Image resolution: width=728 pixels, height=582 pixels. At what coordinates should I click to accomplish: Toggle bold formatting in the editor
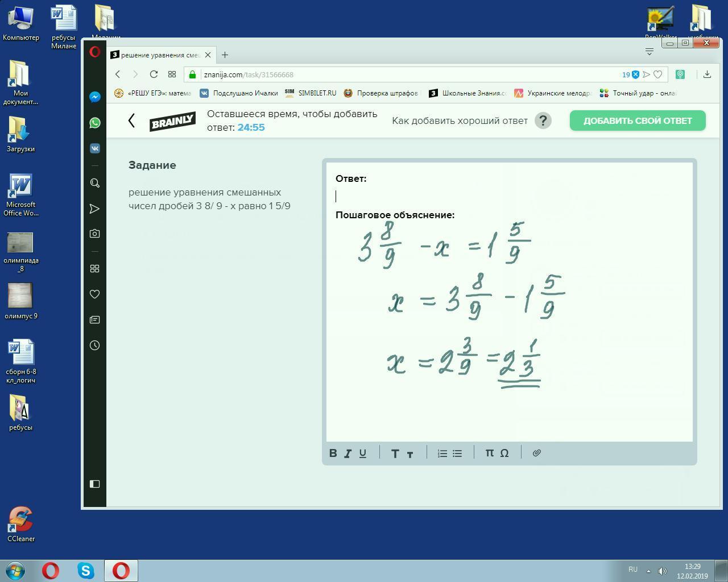tap(333, 453)
